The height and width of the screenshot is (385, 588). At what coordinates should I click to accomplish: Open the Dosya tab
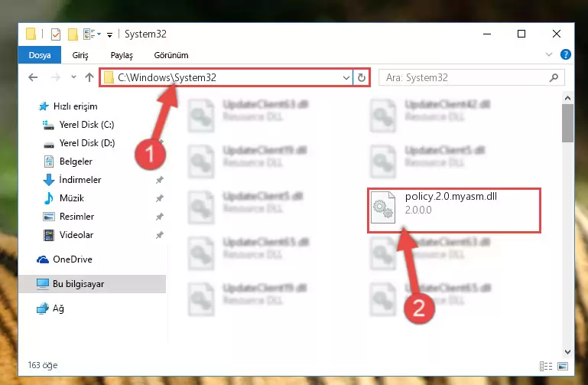coord(40,55)
